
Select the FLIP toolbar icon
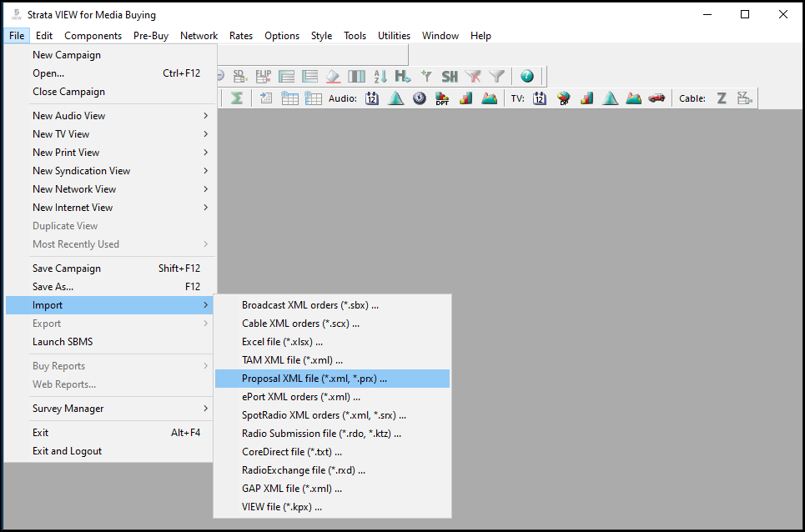click(x=264, y=76)
